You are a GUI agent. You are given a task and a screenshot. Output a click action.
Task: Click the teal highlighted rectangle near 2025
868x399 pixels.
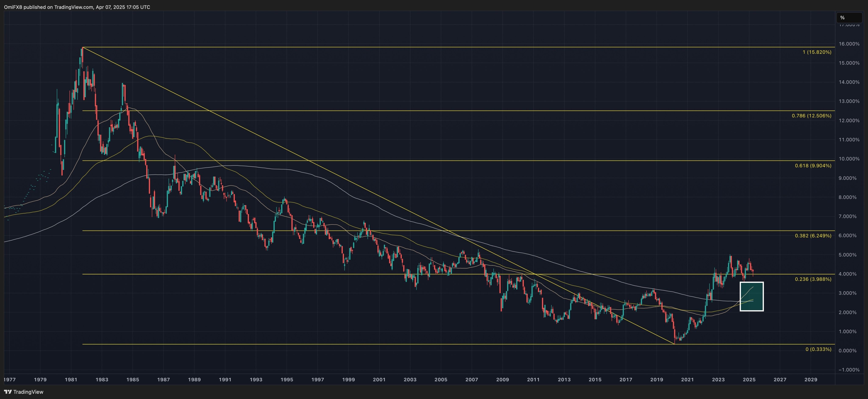coord(751,296)
